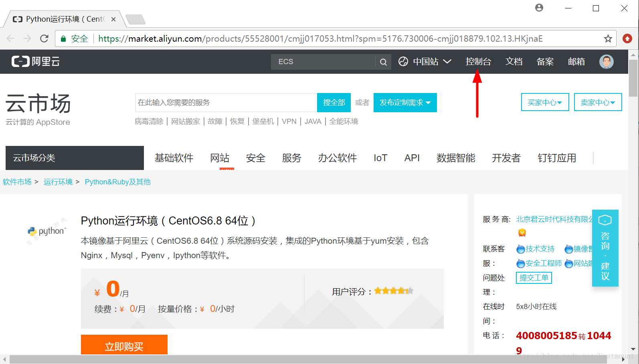
Task: Close the Python运行环境 browser tab
Action: pyautogui.click(x=113, y=19)
